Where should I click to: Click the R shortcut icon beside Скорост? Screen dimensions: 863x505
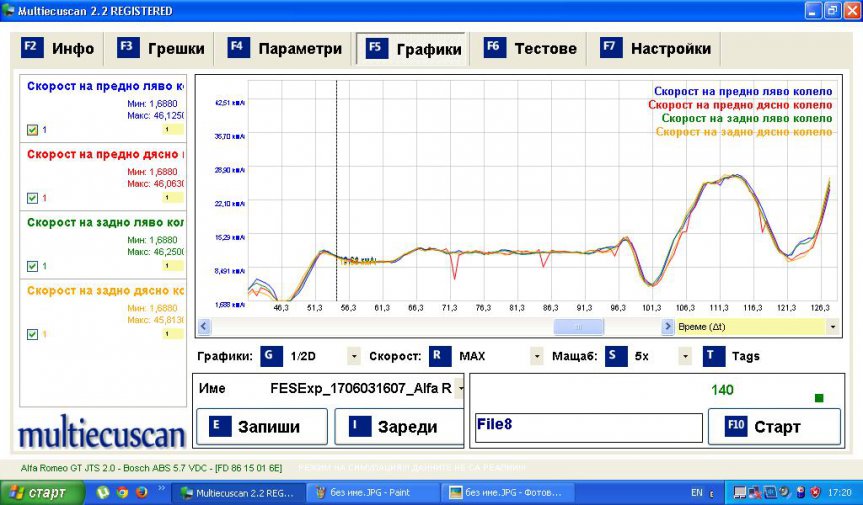(x=440, y=355)
